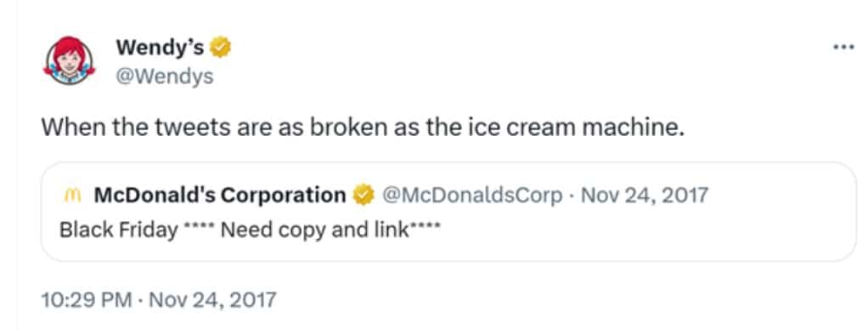The height and width of the screenshot is (330, 868).
Task: Visit the @Wendys handle
Action: point(165,77)
